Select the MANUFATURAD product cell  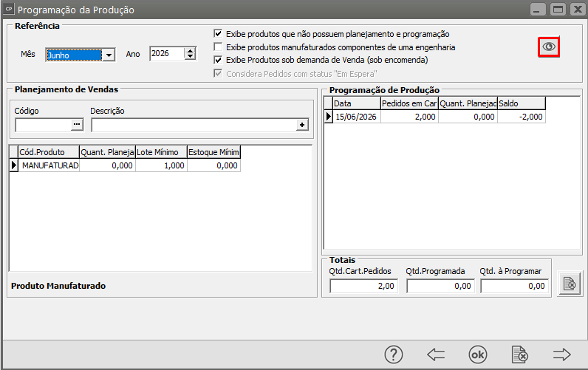point(49,165)
